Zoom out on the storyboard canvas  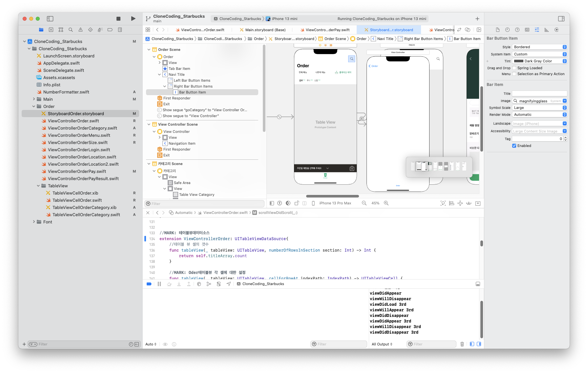[x=364, y=203]
